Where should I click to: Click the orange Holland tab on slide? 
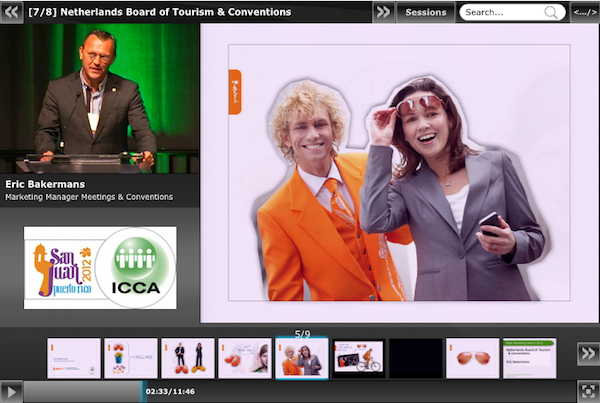click(x=235, y=92)
